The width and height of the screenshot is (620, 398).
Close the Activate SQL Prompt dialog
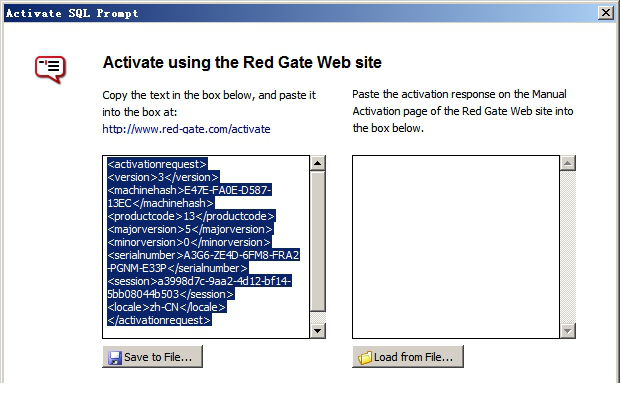tap(606, 13)
